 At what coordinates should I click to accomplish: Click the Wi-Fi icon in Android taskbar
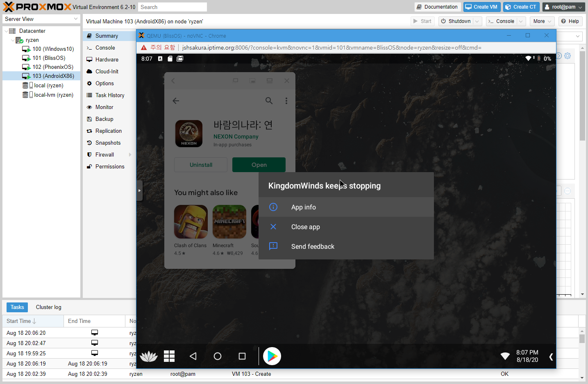(x=505, y=356)
